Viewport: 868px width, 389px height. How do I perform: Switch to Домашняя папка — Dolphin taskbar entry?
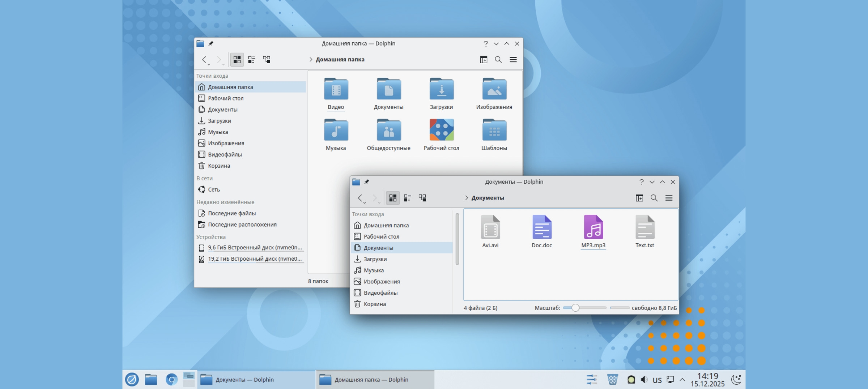(375, 380)
